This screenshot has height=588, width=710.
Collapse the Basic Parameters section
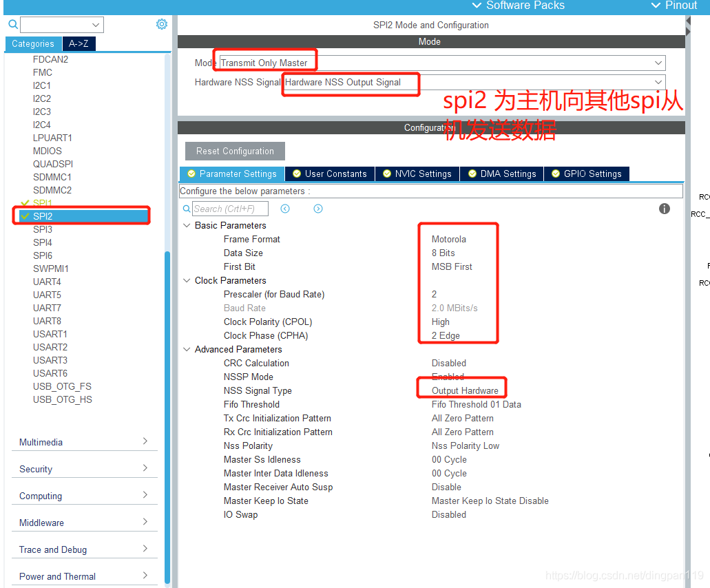pyautogui.click(x=186, y=224)
